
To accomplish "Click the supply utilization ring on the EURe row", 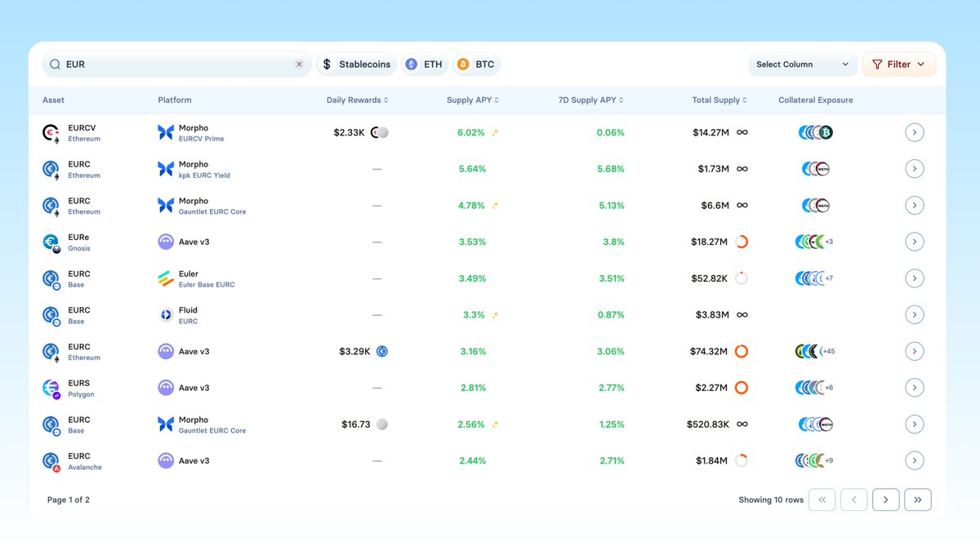I will click(741, 241).
